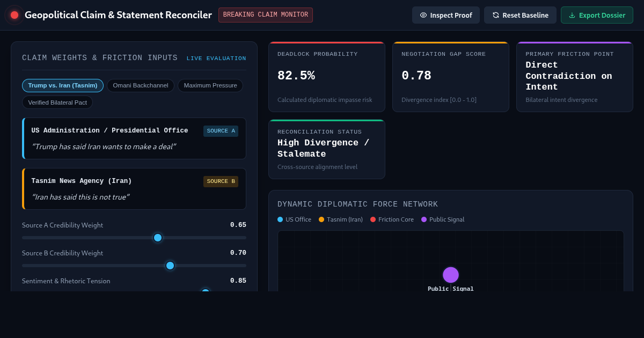Click the red recording indicator logo
This screenshot has height=338, width=644.
point(14,15)
